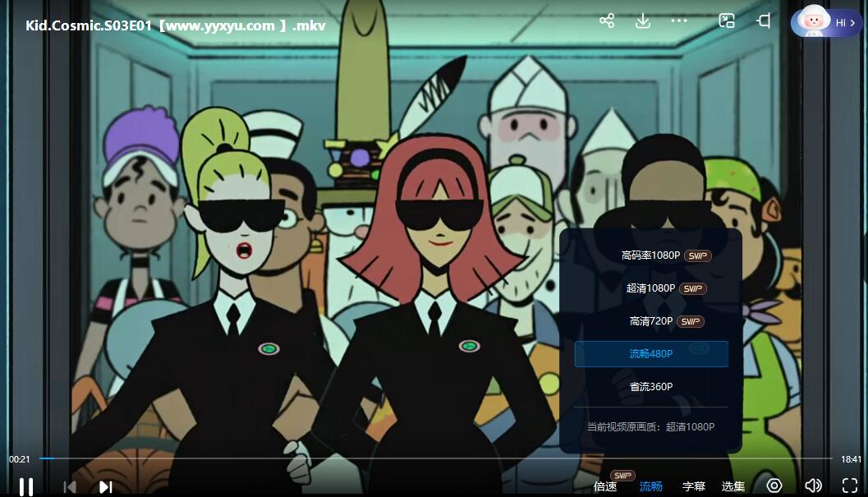Screen dimensions: 868x497
Task: Click the SVIP badge next to 高码率1080P
Action: click(x=697, y=255)
